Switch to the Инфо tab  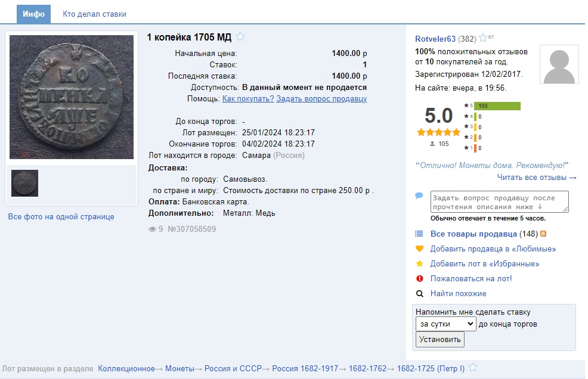(x=34, y=14)
